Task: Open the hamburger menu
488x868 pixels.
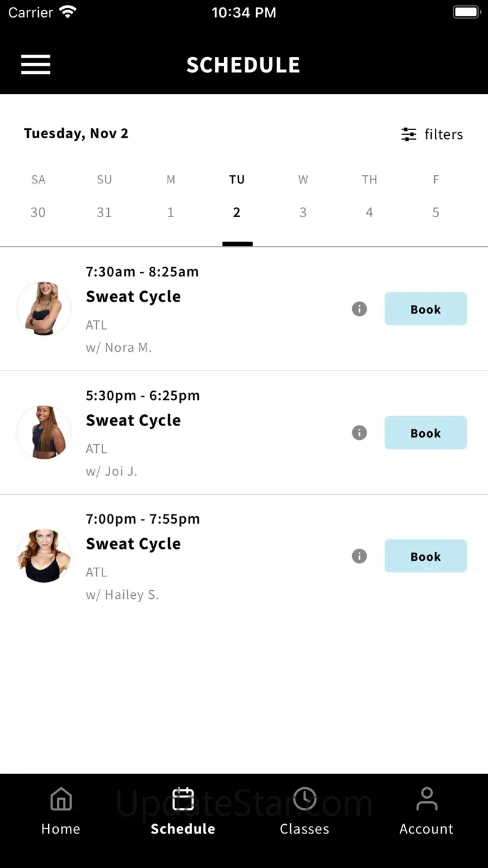Action: click(36, 64)
